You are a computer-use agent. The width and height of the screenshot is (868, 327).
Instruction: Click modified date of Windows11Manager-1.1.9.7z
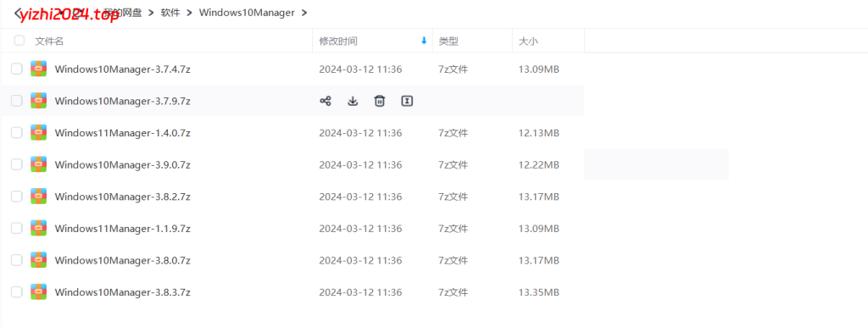(x=360, y=228)
